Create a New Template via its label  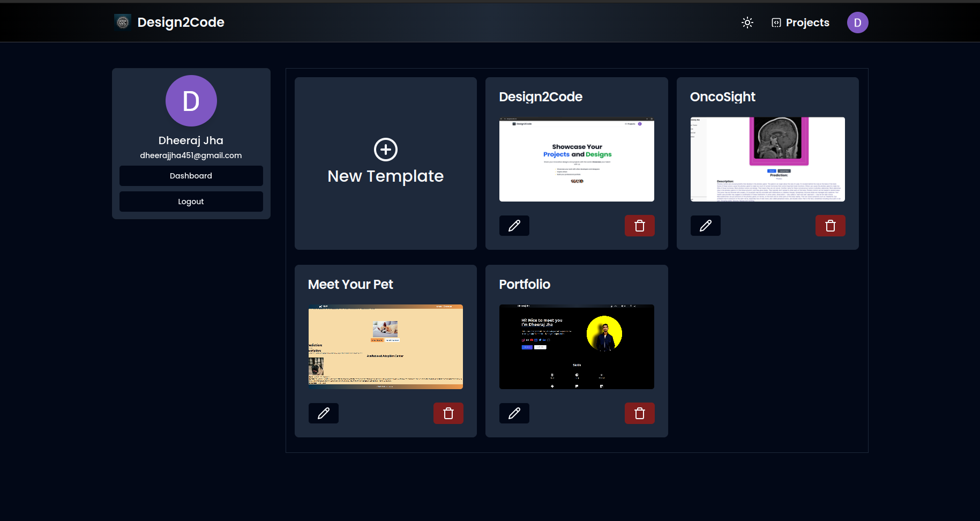[386, 176]
